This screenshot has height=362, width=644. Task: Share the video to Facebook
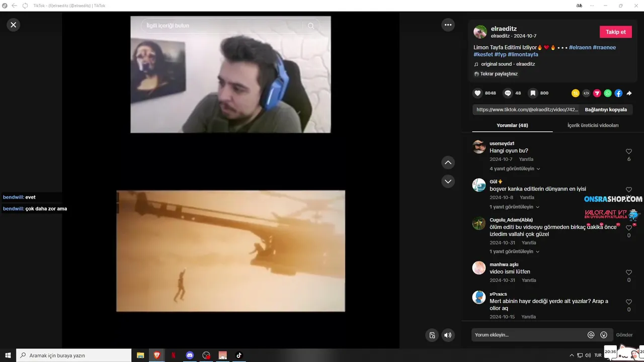[x=618, y=93]
